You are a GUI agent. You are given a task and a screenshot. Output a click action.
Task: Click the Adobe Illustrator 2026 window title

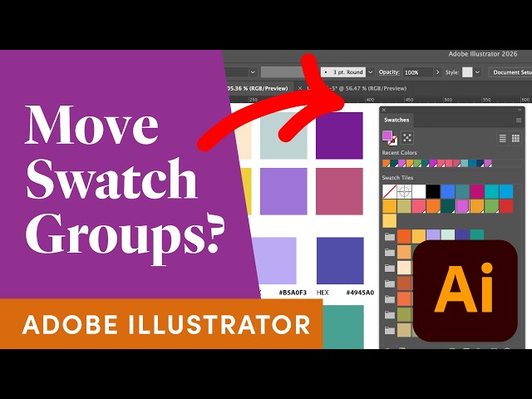pyautogui.click(x=483, y=54)
